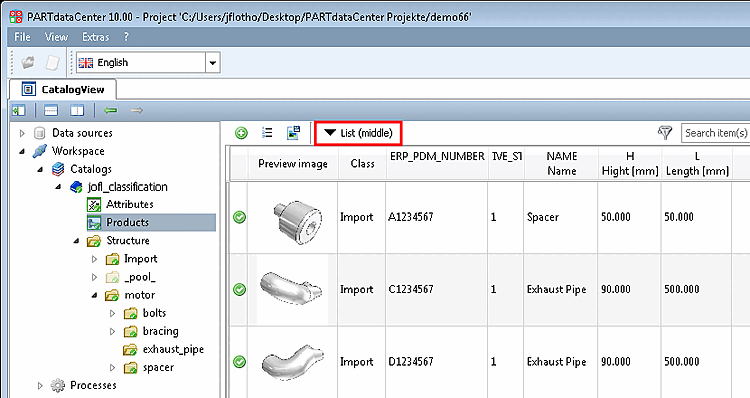Expand the Data sources tree node
This screenshot has height=398, width=750.
[22, 133]
